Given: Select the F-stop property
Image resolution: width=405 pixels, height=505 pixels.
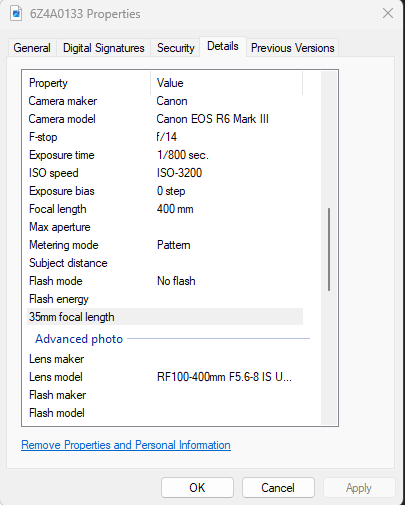Looking at the screenshot, I should click(43, 137).
